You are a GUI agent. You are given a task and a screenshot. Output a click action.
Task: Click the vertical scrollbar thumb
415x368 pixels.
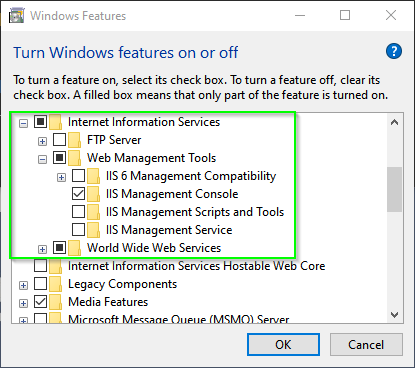(x=395, y=189)
